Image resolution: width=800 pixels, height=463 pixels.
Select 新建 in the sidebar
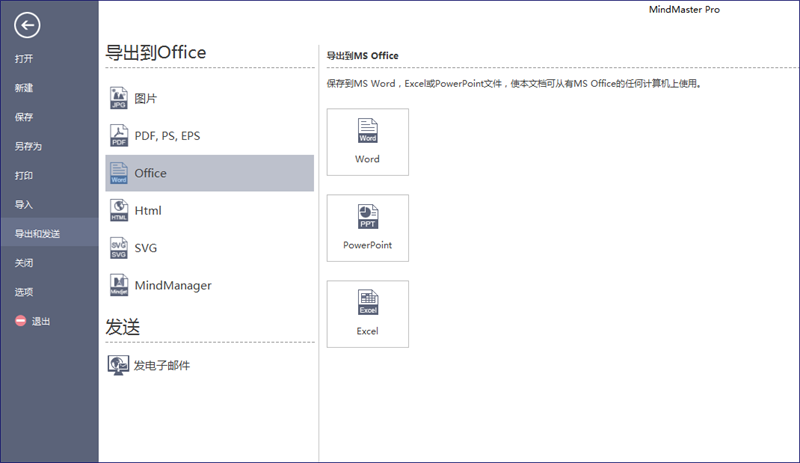(24, 88)
